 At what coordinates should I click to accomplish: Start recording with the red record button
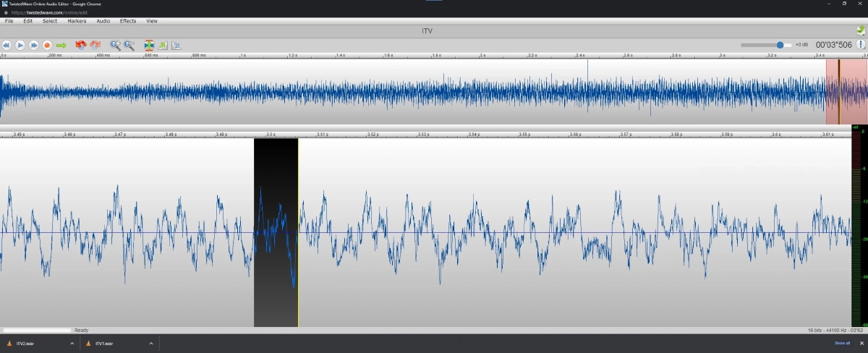(x=47, y=45)
